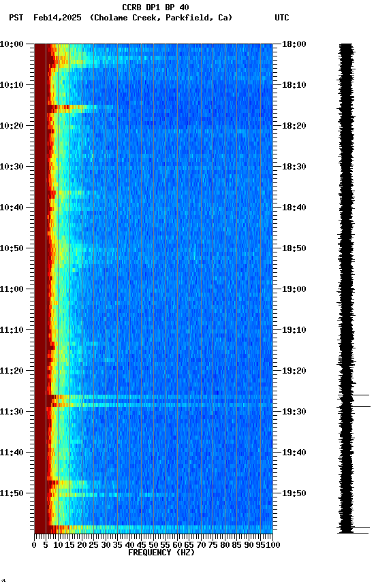
Task: Click the 80 Hz frequency tick label
Action: (225, 545)
